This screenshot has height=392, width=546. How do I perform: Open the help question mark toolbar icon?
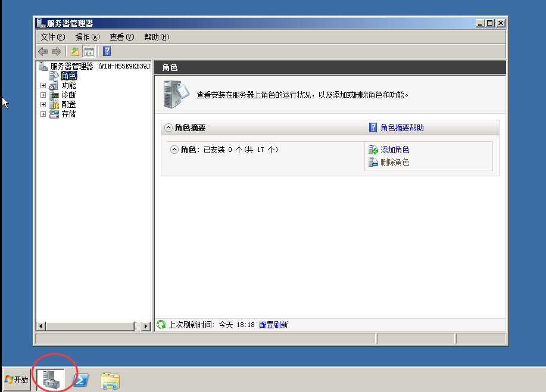pyautogui.click(x=106, y=51)
